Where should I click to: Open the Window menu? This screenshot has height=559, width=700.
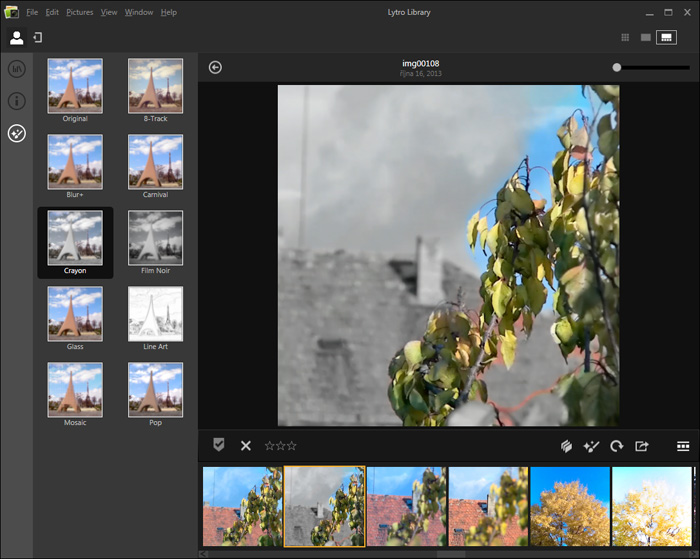pyautogui.click(x=139, y=12)
